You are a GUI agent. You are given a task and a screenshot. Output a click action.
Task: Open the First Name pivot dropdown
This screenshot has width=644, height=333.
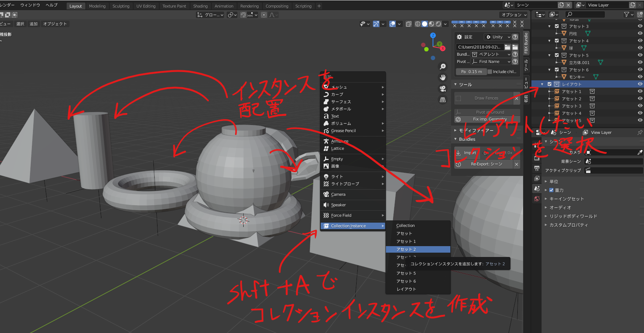point(491,62)
